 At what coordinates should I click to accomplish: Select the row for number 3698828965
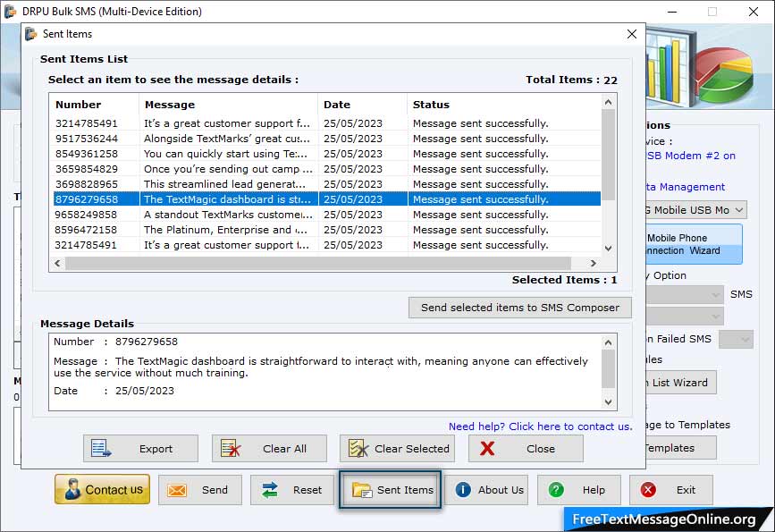pyautogui.click(x=326, y=184)
